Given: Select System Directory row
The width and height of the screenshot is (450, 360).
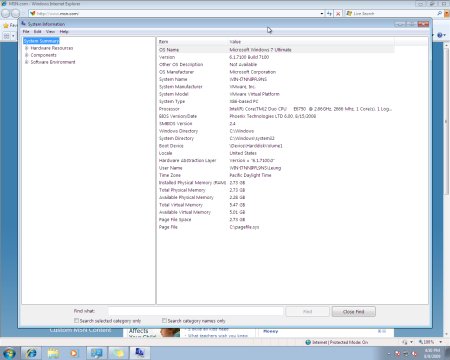Looking at the screenshot, I should (276, 138).
